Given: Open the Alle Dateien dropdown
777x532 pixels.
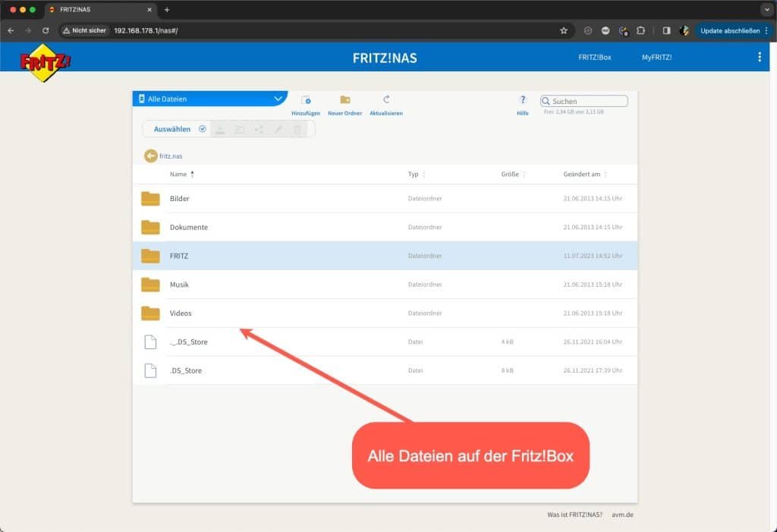Looking at the screenshot, I should click(210, 99).
